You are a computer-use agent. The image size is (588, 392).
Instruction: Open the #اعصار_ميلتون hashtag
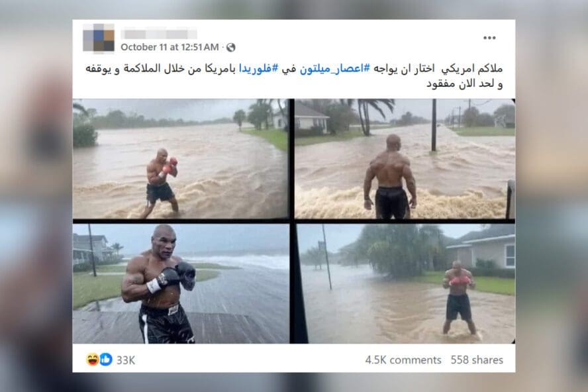[335, 69]
